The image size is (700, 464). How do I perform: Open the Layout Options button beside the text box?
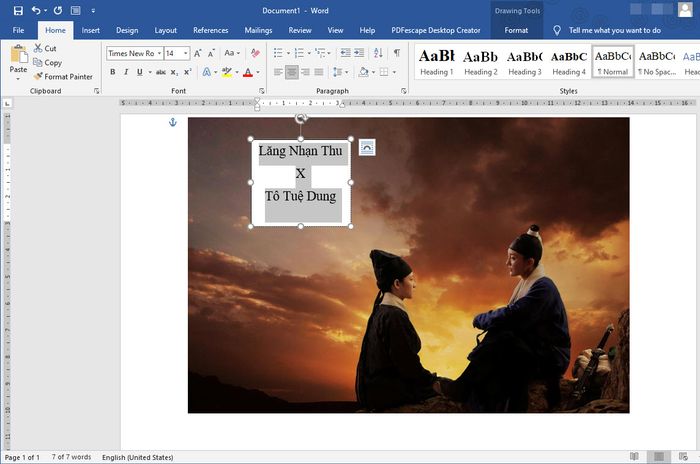(367, 147)
